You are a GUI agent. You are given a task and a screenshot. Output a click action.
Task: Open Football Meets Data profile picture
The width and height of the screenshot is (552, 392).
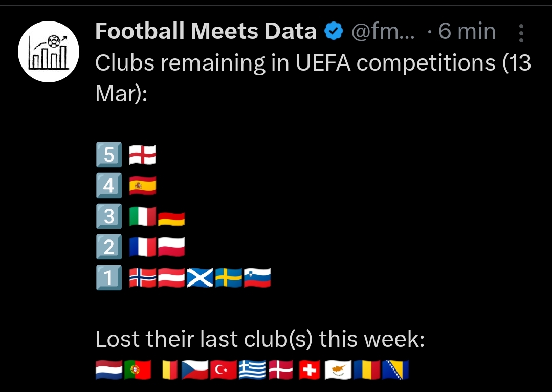49,52
